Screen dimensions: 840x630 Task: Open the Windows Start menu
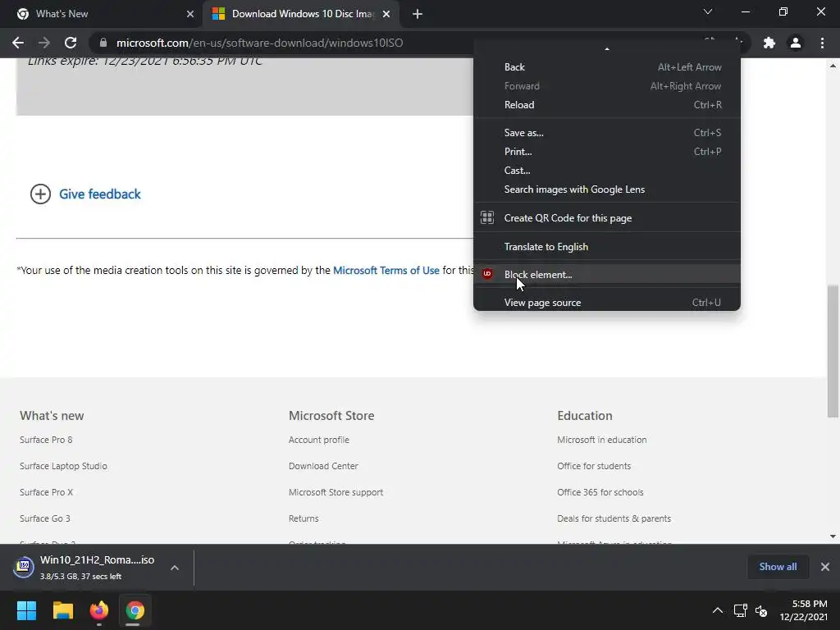[26, 610]
